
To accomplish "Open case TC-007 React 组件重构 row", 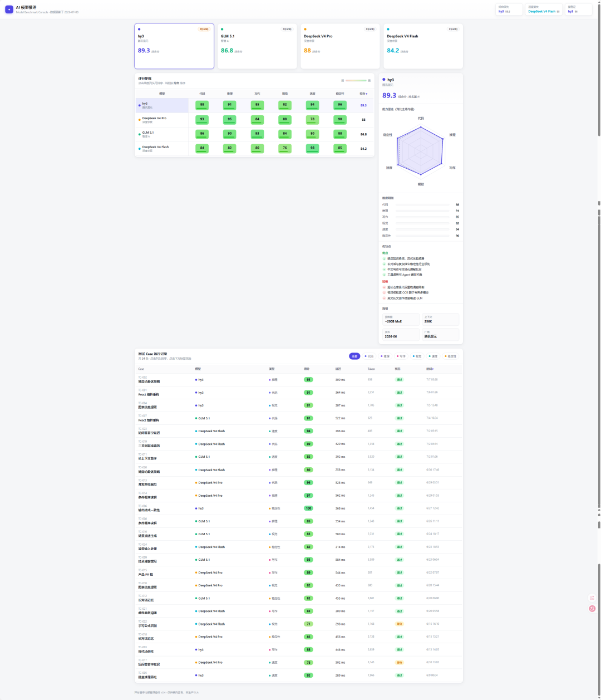I will coord(299,418).
